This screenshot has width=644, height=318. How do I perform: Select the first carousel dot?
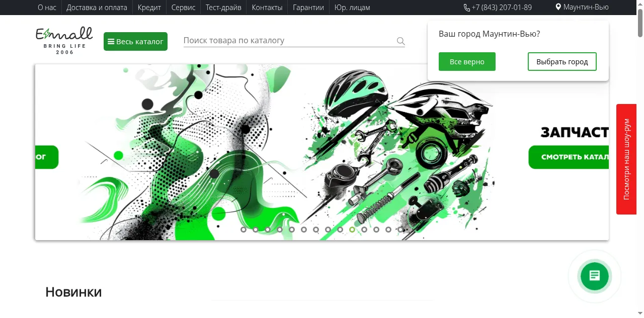(244, 230)
